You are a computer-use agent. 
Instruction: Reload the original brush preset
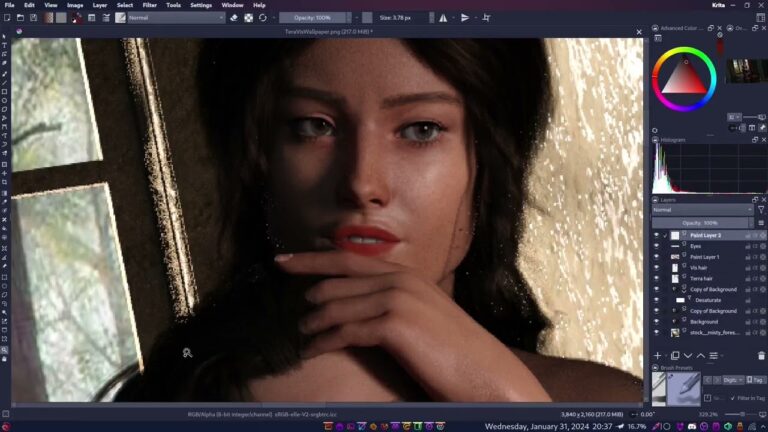click(263, 18)
